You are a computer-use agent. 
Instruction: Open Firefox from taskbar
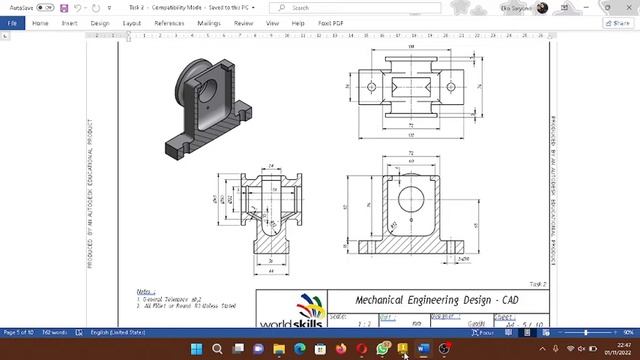pyautogui.click(x=341, y=349)
